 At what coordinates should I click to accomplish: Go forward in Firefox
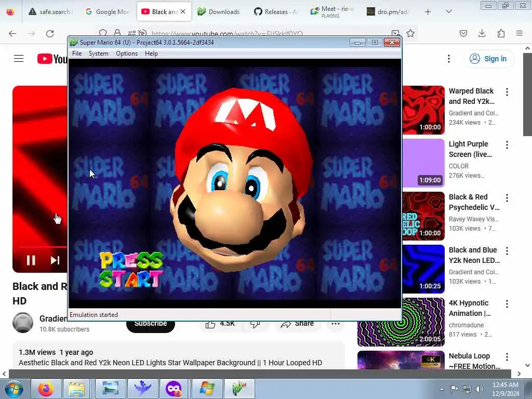click(x=31, y=33)
